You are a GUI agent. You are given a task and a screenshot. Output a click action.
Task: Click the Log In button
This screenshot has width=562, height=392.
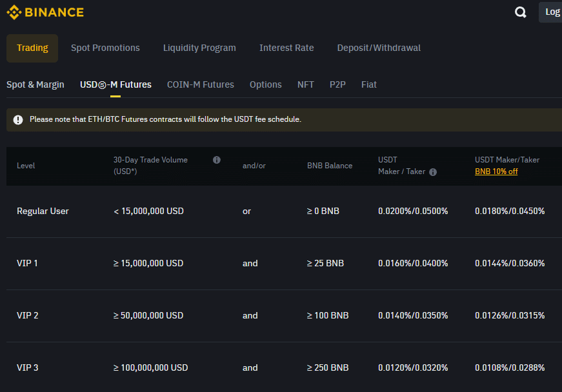(x=550, y=12)
